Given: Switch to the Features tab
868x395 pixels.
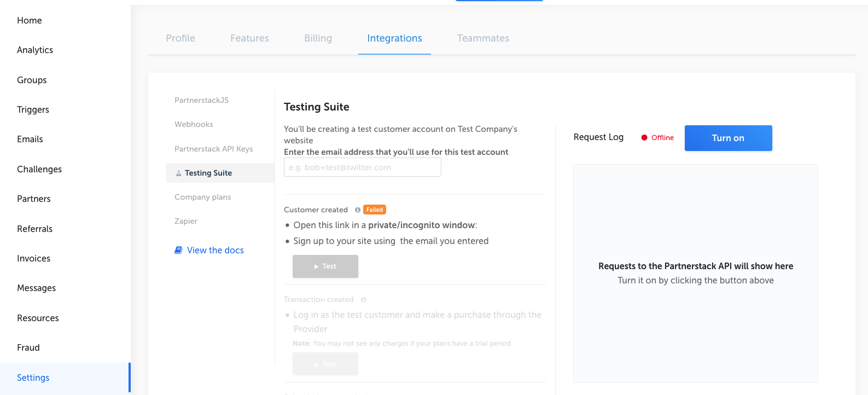Looking at the screenshot, I should [x=249, y=38].
